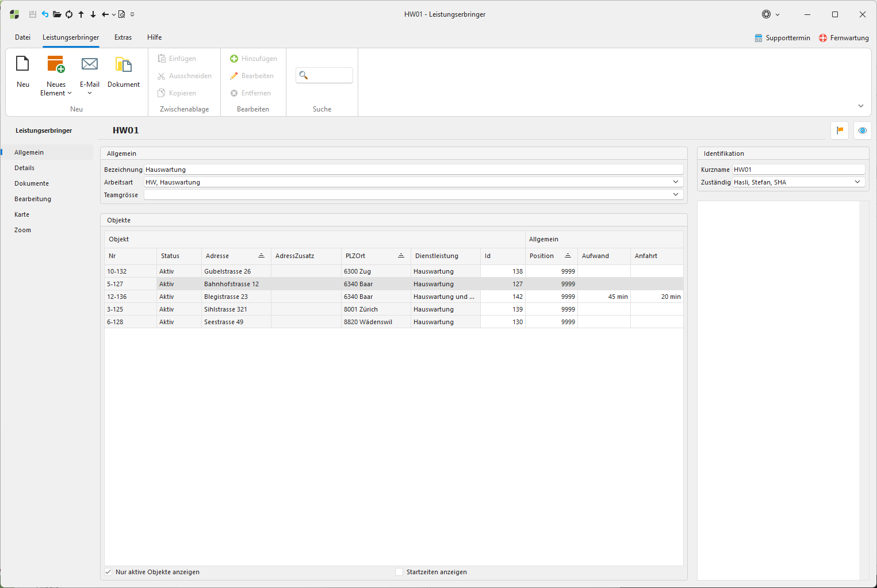Sort by the PLZOrt column header
Screen dimensions: 877x588
tap(376, 256)
